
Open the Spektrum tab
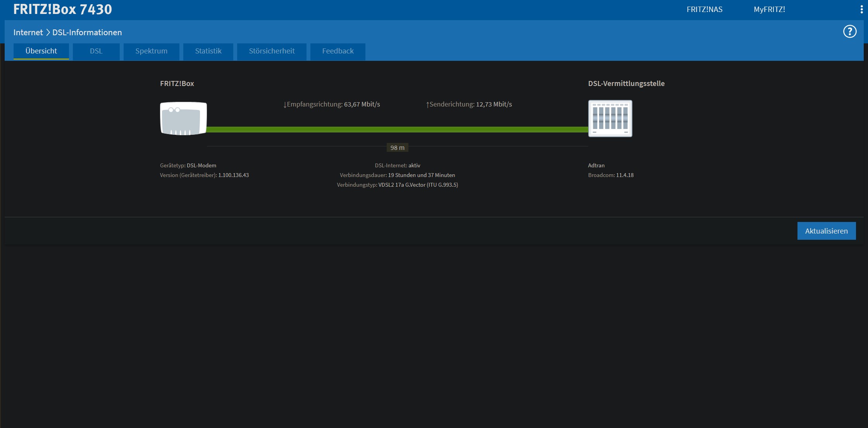click(151, 51)
